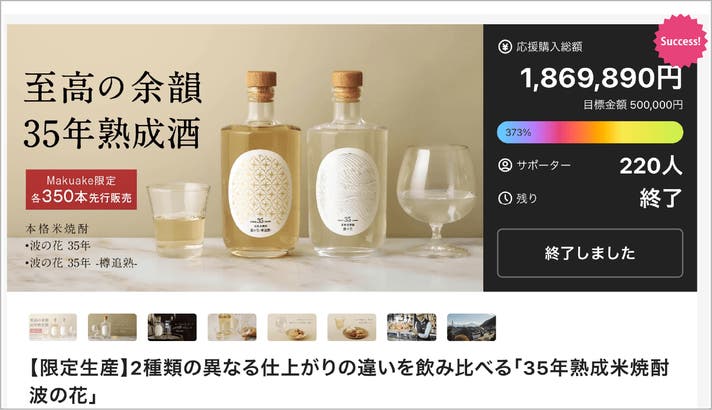Click the supporter person icon
712x410 pixels.
(504, 165)
